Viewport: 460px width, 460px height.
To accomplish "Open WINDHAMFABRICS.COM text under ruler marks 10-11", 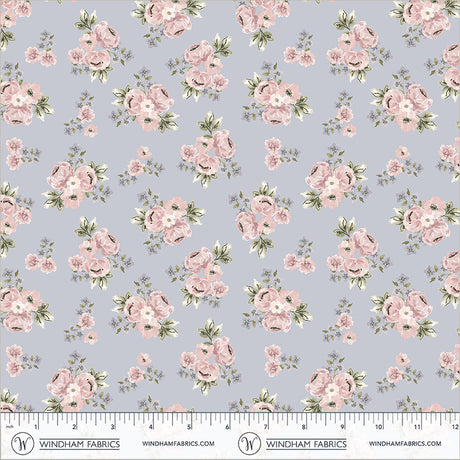I will click(405, 444).
